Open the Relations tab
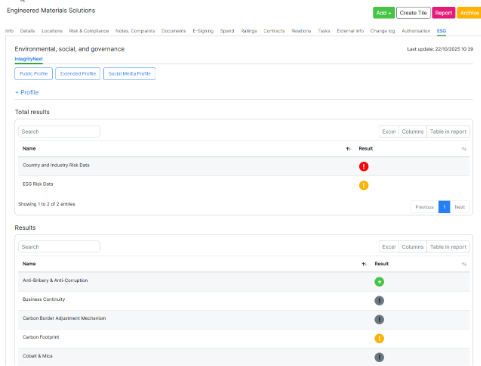This screenshot has height=366, width=481. tap(301, 31)
